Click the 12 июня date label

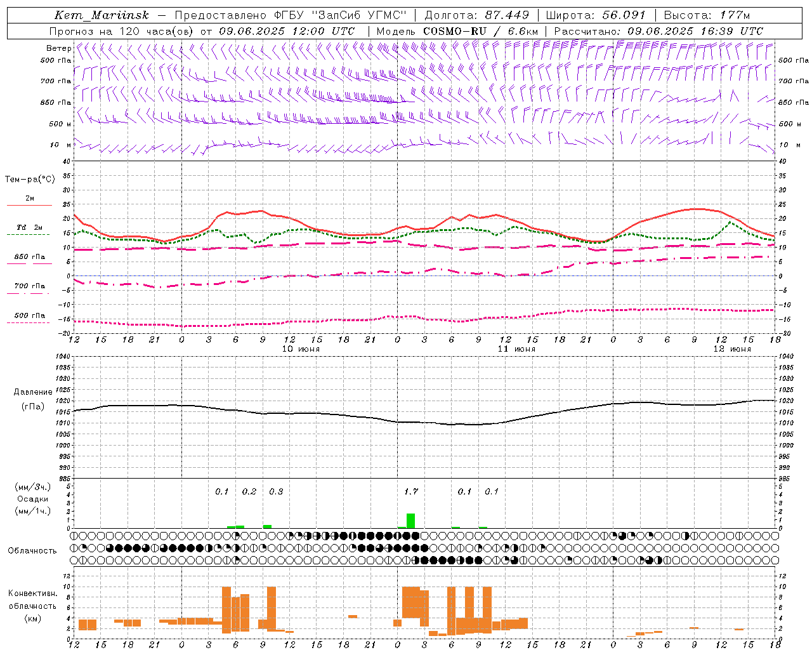click(731, 349)
